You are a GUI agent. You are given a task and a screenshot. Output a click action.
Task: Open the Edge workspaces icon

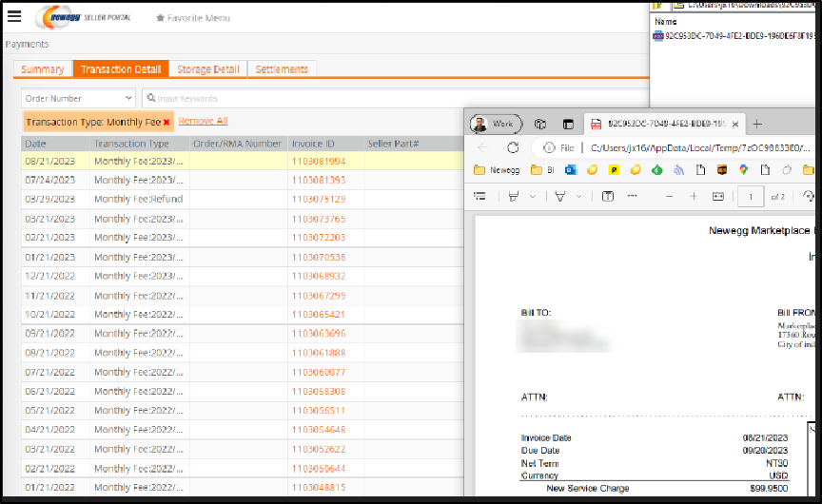540,125
